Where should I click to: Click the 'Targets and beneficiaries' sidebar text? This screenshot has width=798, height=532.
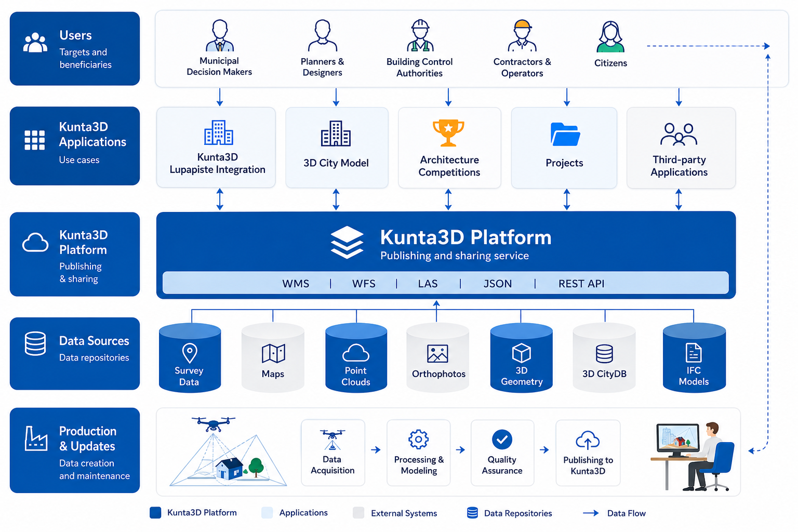85,58
